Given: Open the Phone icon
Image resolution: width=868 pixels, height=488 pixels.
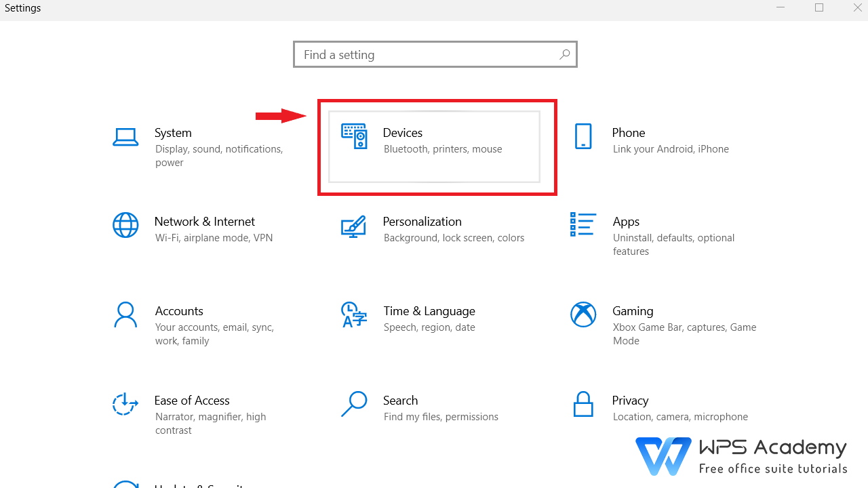Looking at the screenshot, I should [x=583, y=136].
